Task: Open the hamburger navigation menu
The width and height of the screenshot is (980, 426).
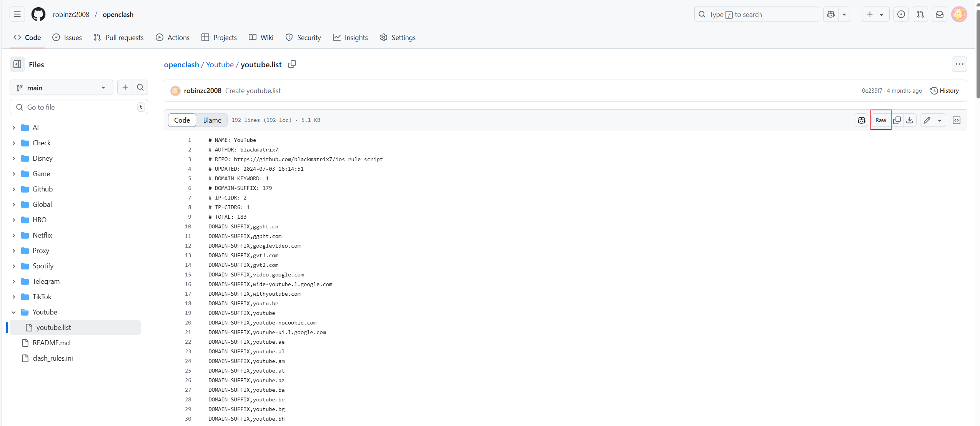Action: (17, 14)
